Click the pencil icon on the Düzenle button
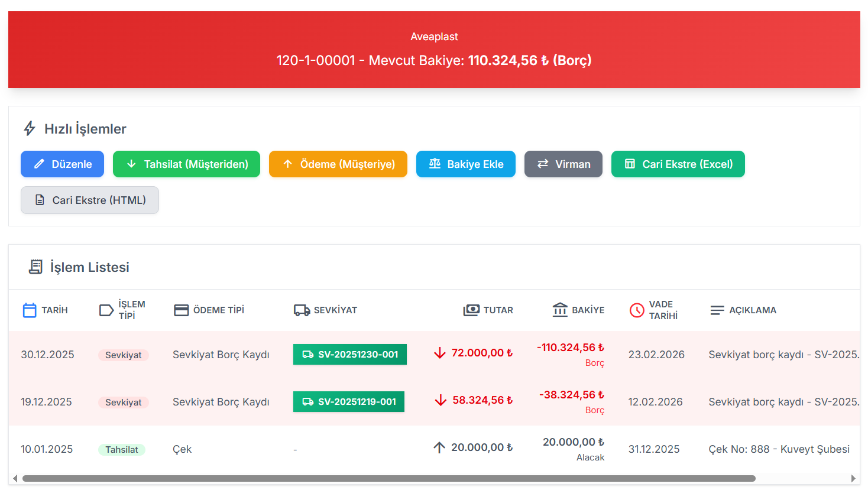The width and height of the screenshot is (868, 490). (38, 164)
